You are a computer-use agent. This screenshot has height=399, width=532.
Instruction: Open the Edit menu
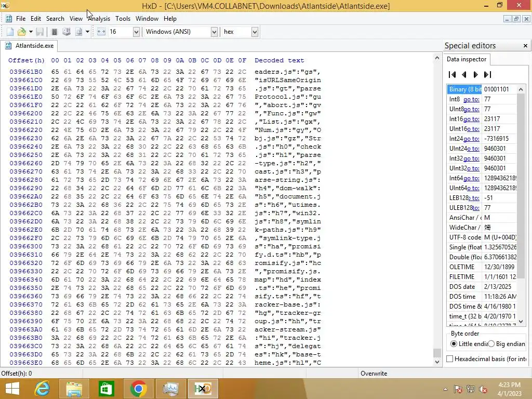click(36, 19)
